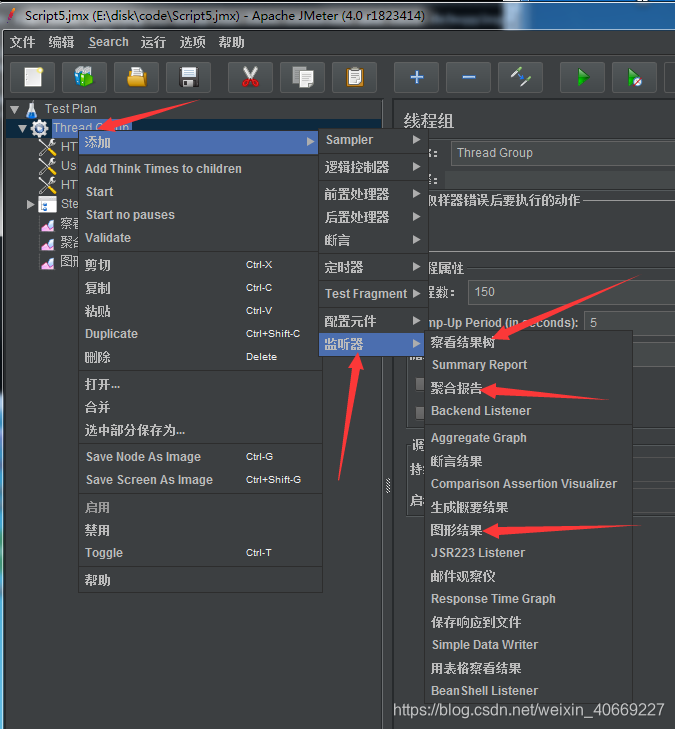
Task: Add the Response Time Graph listener
Action: click(x=529, y=599)
